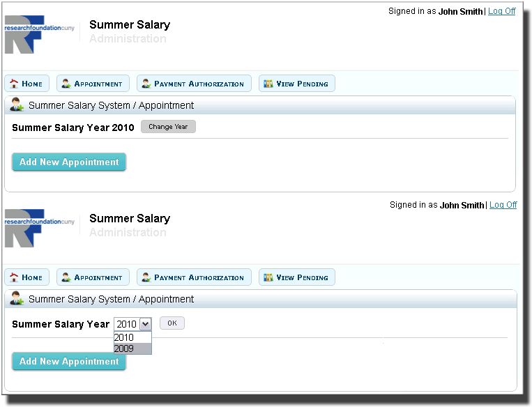Click the Home house icon in the lower navigation bar
Image resolution: width=532 pixels, height=407 pixels.
(14, 277)
